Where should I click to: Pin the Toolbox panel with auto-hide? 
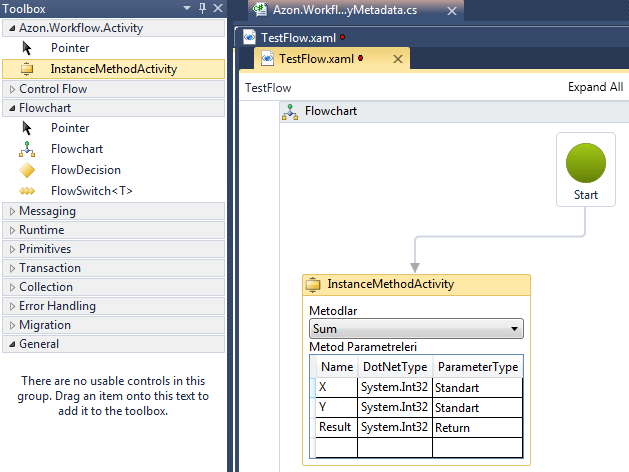click(x=201, y=9)
